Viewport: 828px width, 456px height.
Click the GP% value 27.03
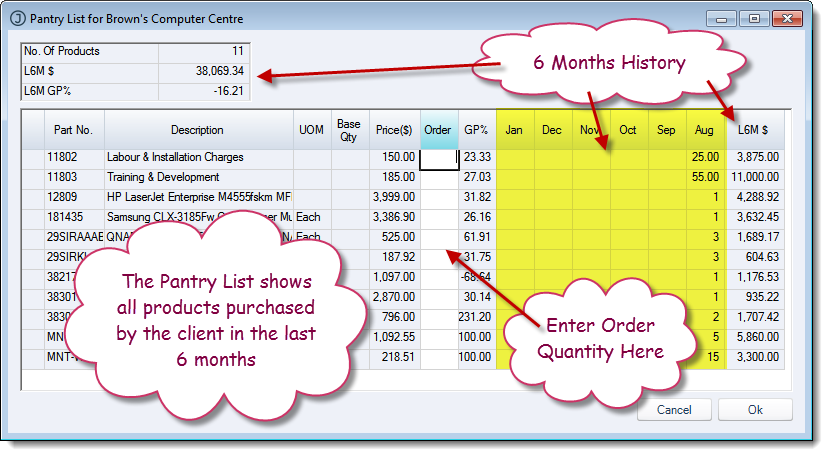tap(477, 177)
